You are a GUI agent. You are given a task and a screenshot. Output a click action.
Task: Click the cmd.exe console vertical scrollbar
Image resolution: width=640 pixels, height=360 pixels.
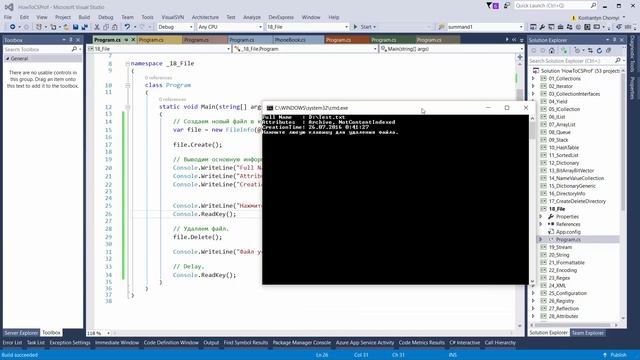[532, 200]
